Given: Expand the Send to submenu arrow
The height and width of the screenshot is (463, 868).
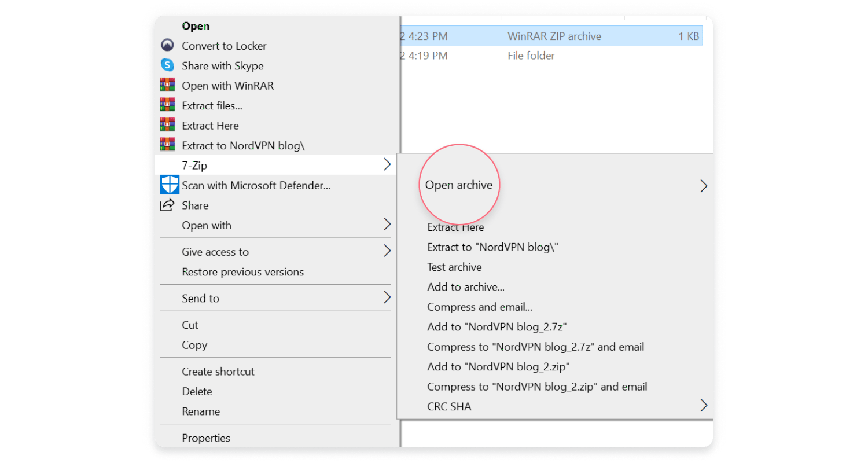Looking at the screenshot, I should click(x=387, y=297).
